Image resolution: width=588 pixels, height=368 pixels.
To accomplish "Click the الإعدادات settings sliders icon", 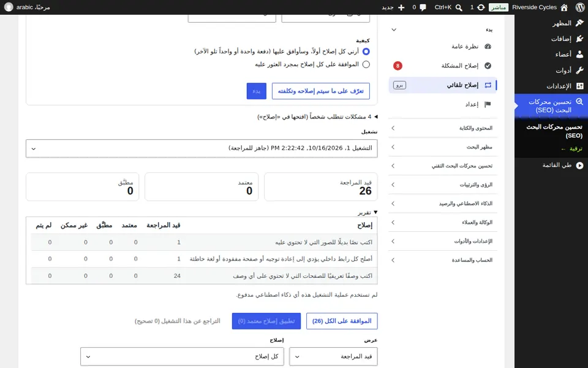I will coord(579,86).
